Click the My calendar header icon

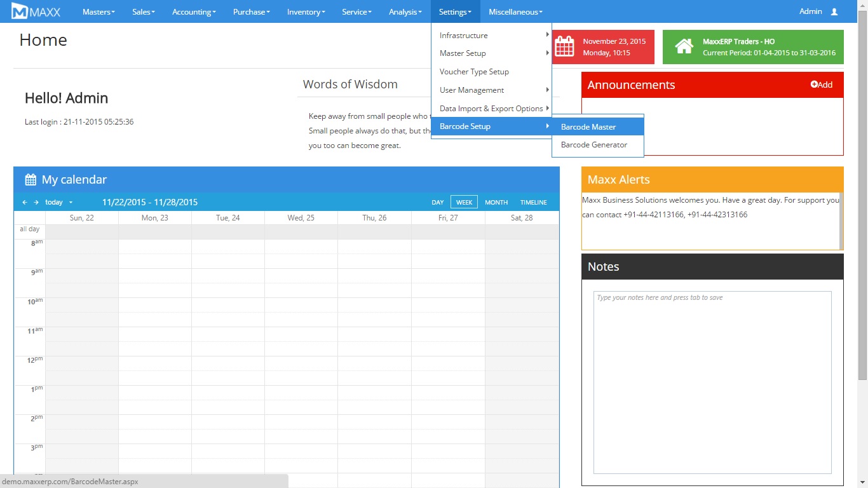pos(30,180)
